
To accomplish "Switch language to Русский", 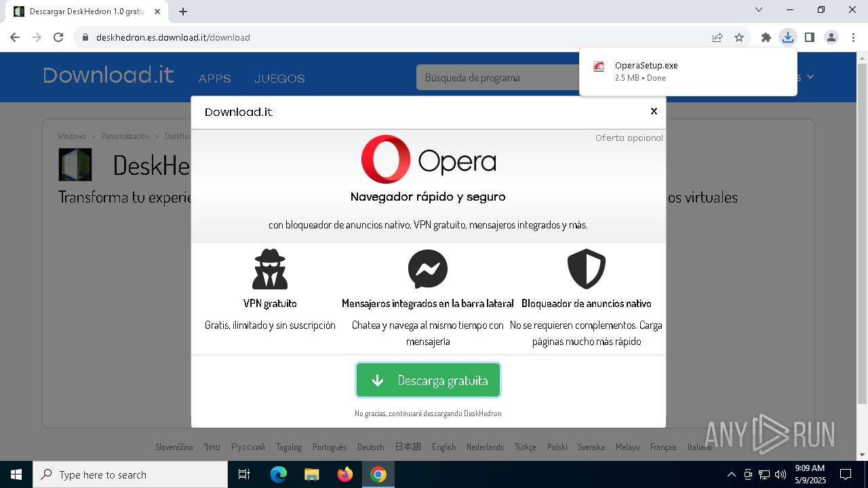I will 248,447.
